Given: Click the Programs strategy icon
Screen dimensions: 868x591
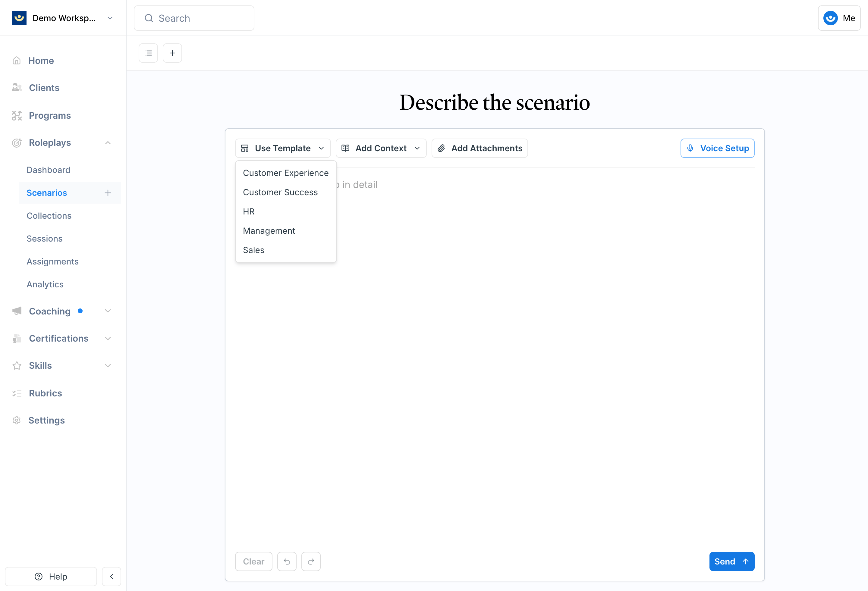Looking at the screenshot, I should click(x=17, y=115).
